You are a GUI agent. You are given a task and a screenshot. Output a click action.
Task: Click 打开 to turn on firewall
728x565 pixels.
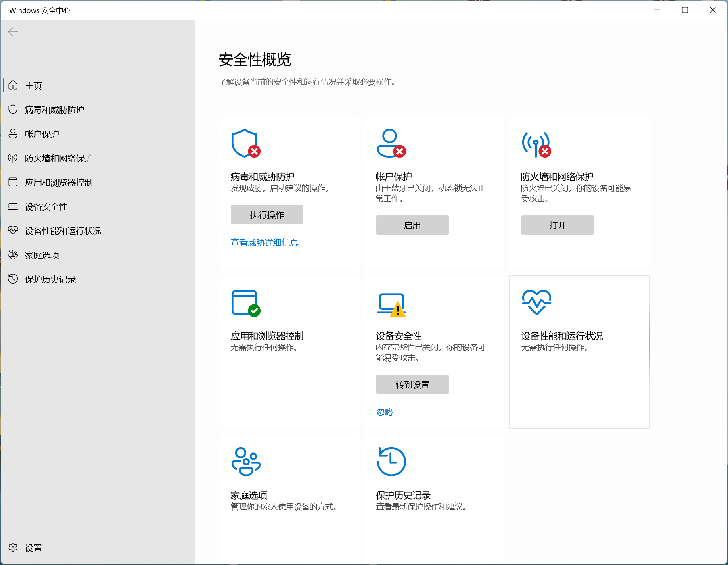point(558,225)
